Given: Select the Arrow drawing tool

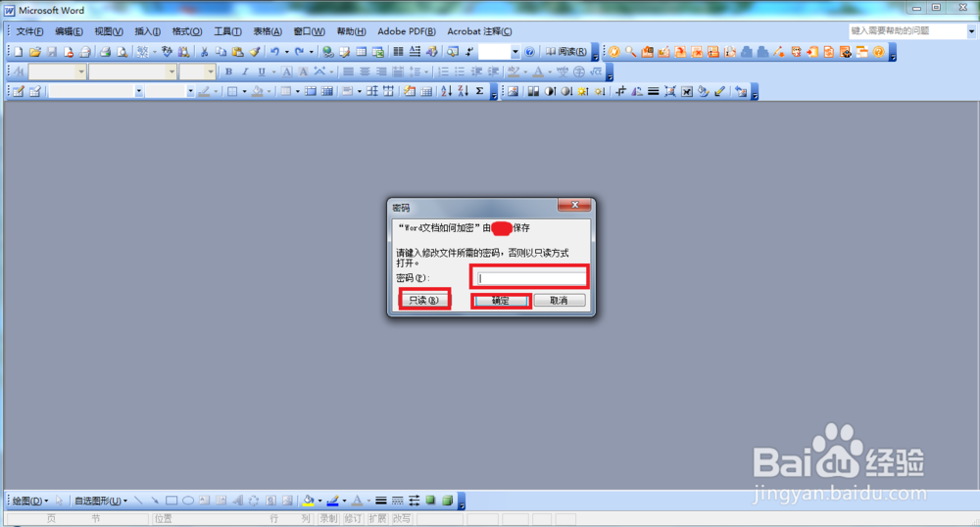Looking at the screenshot, I should (155, 501).
